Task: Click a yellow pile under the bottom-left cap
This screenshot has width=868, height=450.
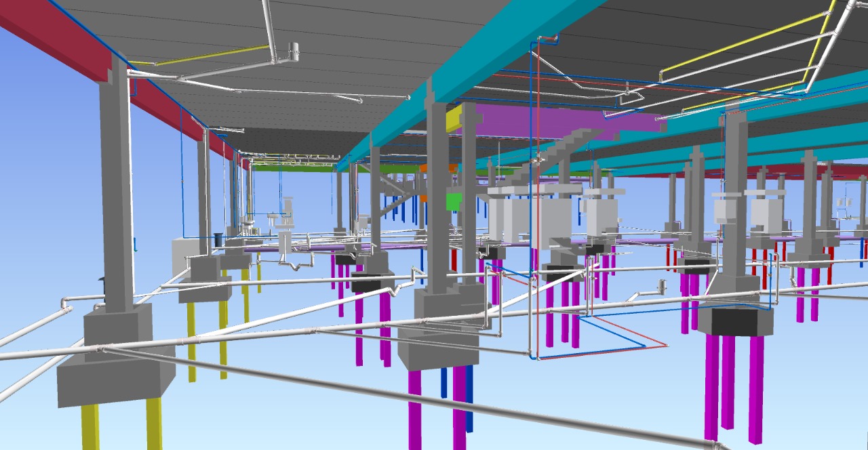Action: coord(90,426)
